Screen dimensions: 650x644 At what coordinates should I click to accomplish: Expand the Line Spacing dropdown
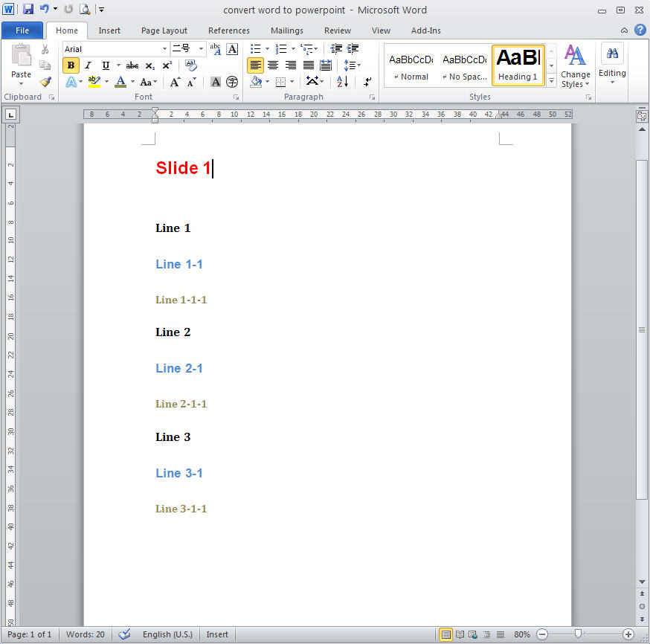pyautogui.click(x=358, y=65)
